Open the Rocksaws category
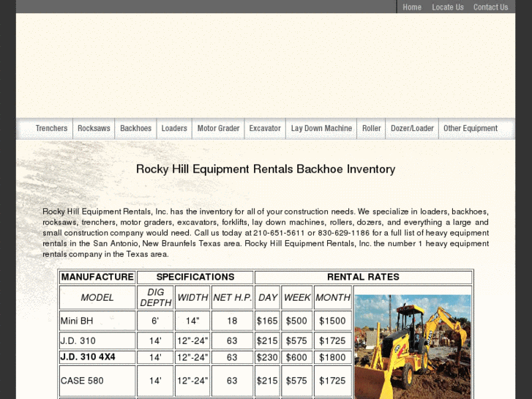532x399 pixels. click(x=94, y=128)
